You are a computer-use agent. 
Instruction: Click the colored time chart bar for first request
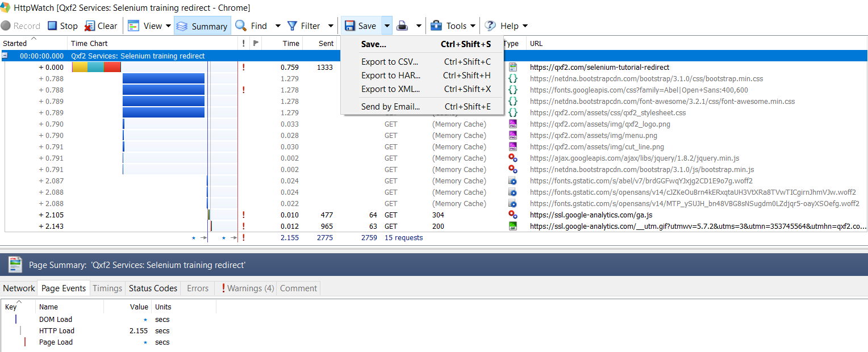coord(96,68)
